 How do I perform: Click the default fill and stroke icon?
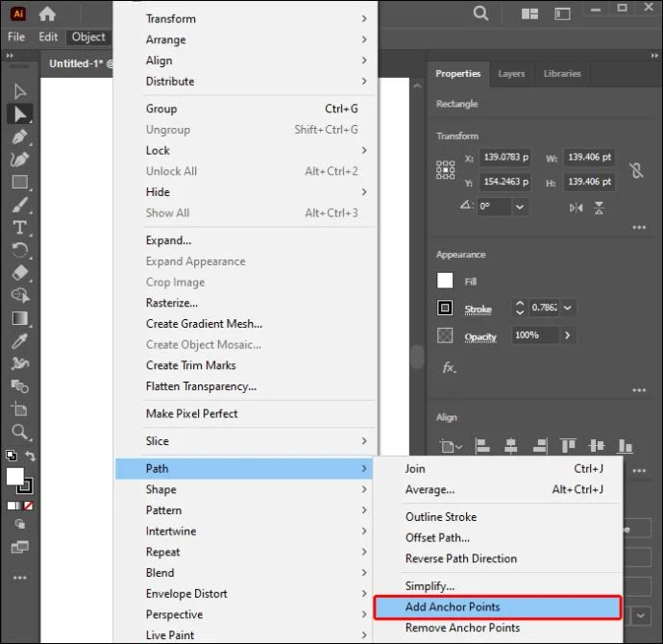point(12,456)
